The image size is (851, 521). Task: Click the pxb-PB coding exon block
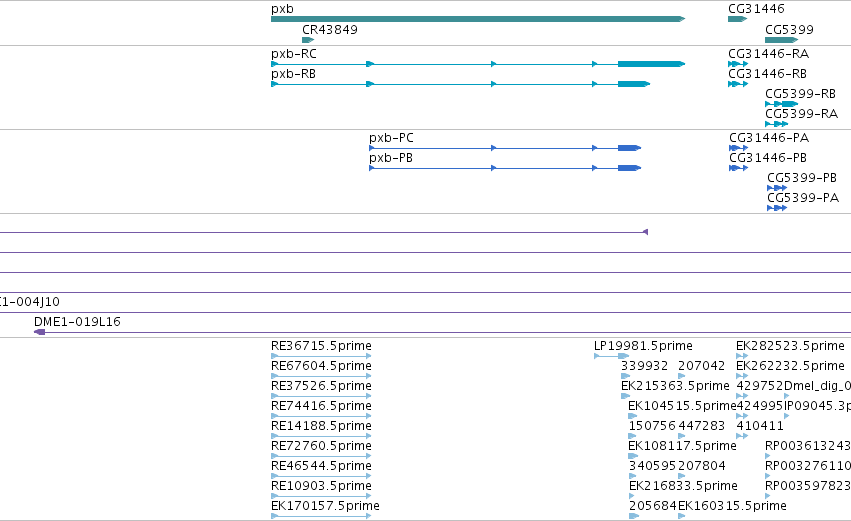pyautogui.click(x=629, y=168)
